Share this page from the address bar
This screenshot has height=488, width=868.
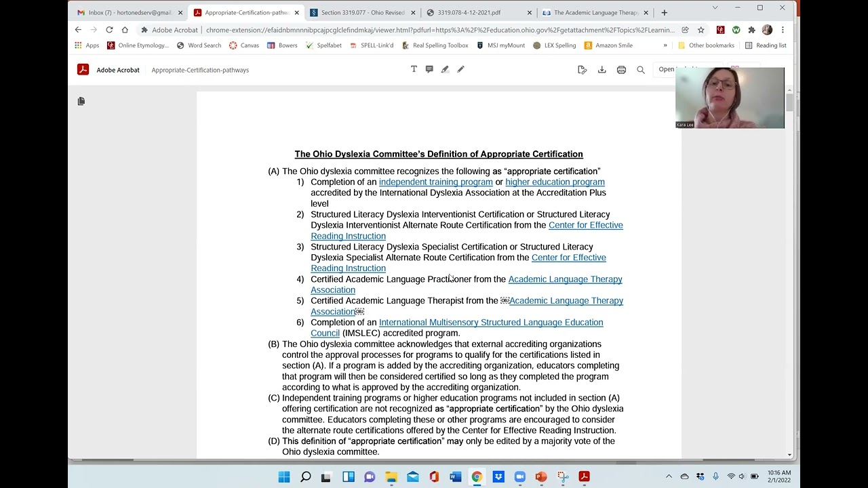pyautogui.click(x=685, y=30)
